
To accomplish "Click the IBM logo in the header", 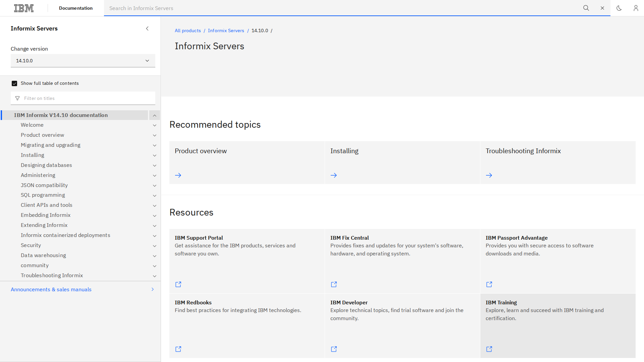I will [x=24, y=8].
